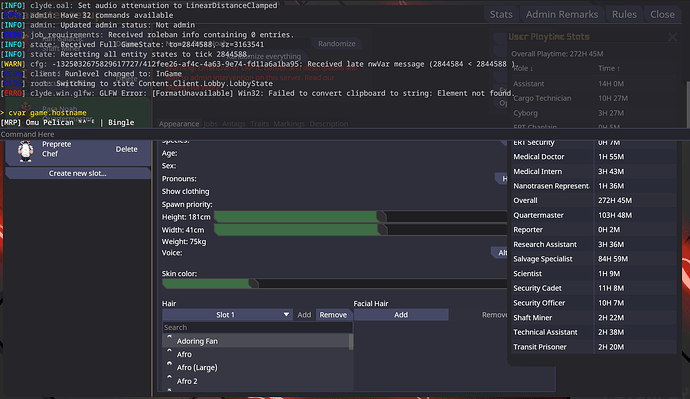This screenshot has width=690, height=399.
Task: Adjust the Skin color slider
Action: pos(334,284)
